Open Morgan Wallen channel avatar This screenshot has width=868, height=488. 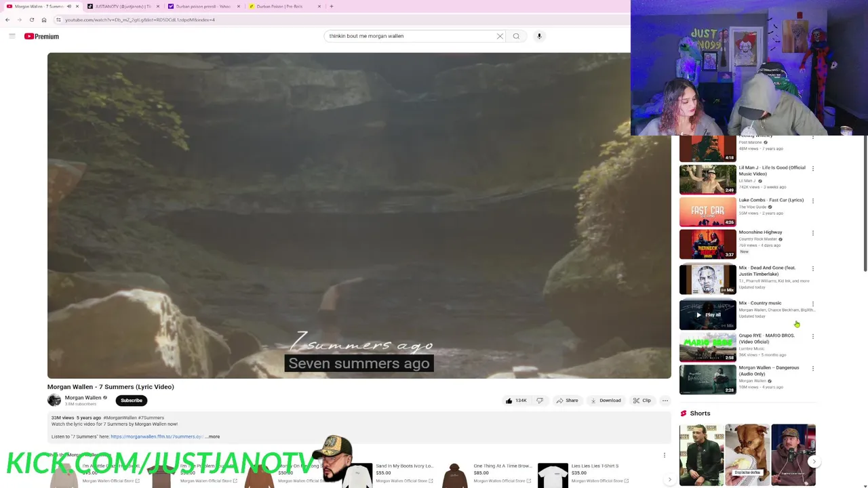(54, 401)
